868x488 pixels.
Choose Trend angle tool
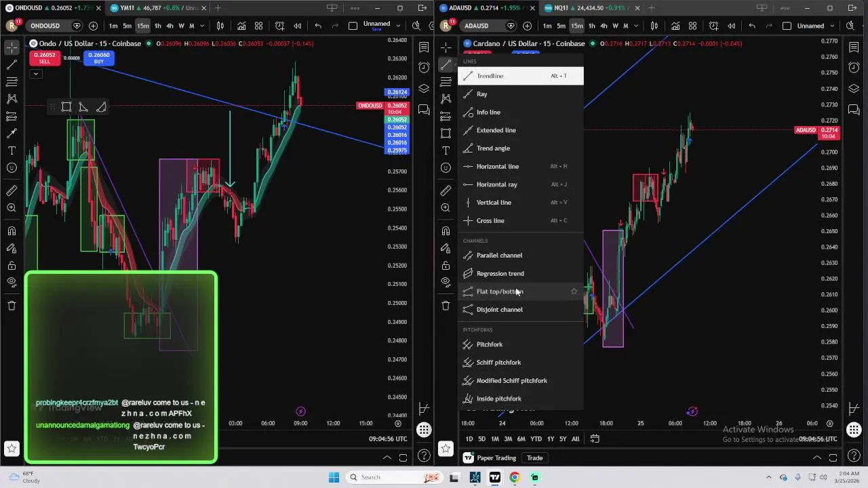(520, 148)
